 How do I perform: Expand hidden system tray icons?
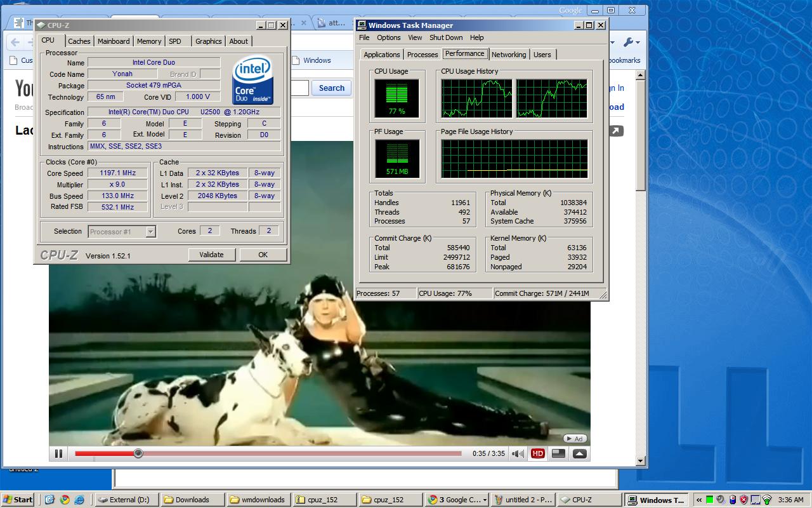click(x=699, y=500)
